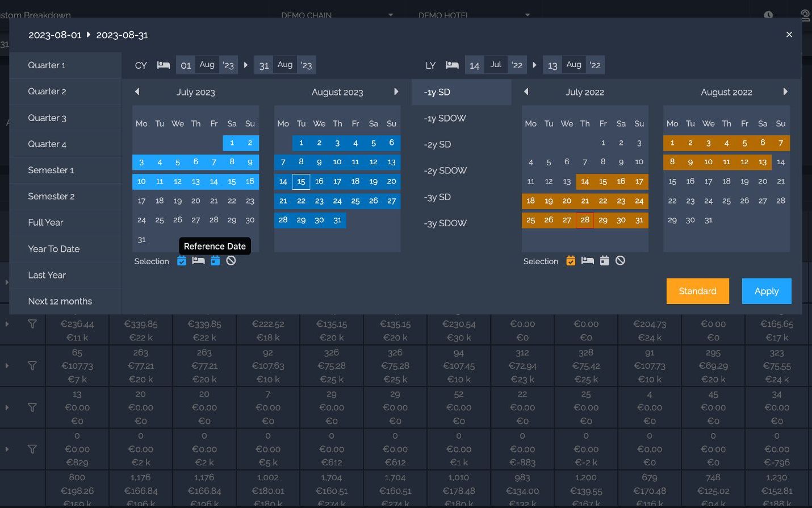Pick August 15 2023 in calendar
The height and width of the screenshot is (508, 812).
tap(301, 182)
